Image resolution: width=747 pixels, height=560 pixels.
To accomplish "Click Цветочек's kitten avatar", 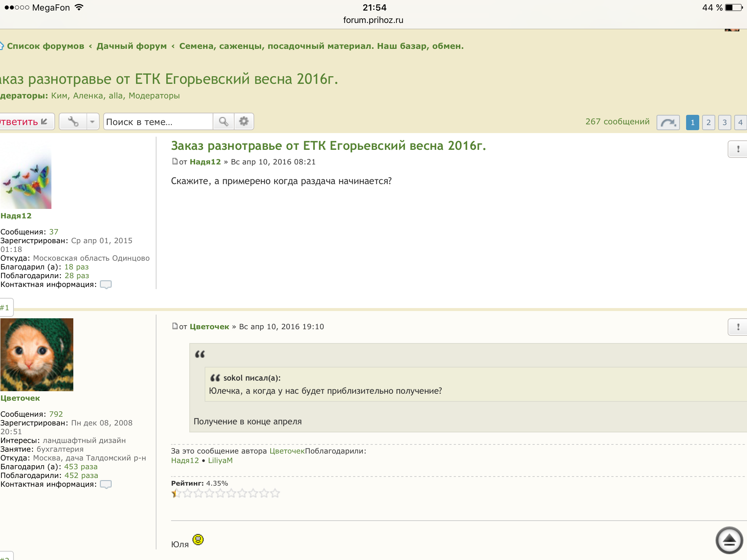I will point(37,355).
